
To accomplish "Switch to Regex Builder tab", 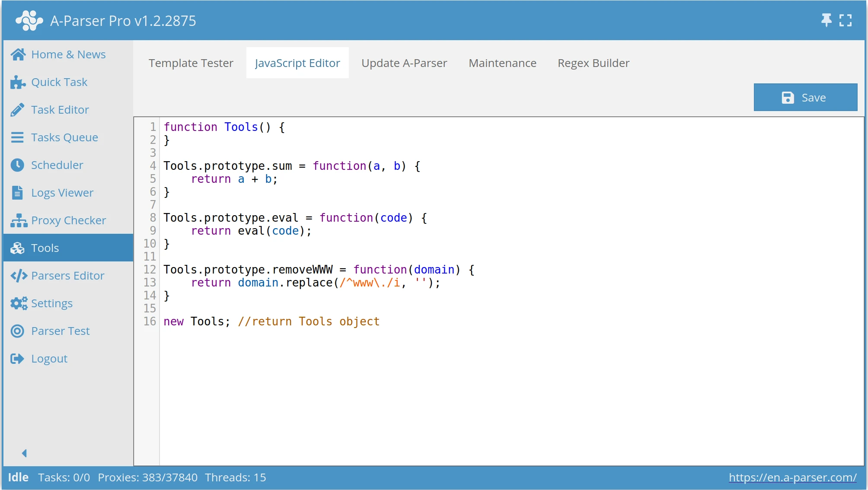I will 593,63.
